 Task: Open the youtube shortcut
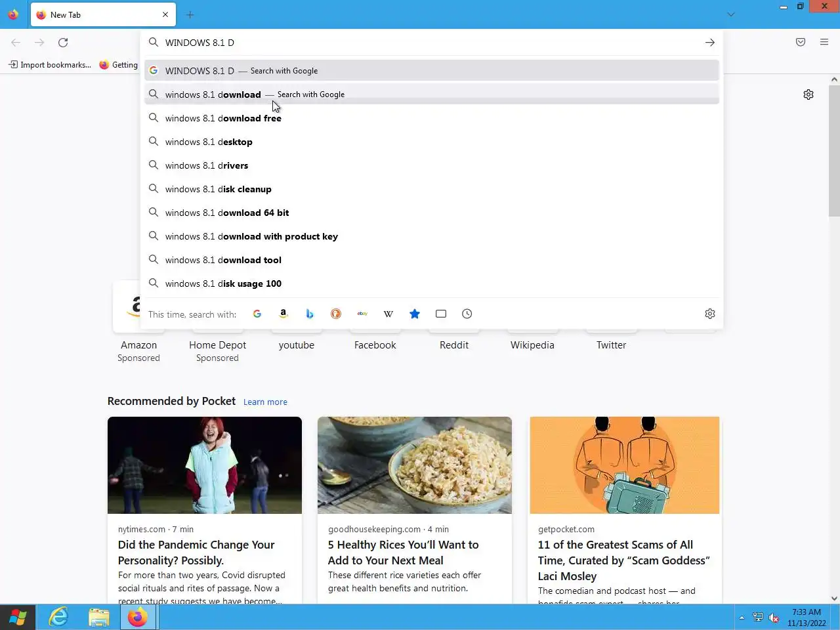point(296,345)
